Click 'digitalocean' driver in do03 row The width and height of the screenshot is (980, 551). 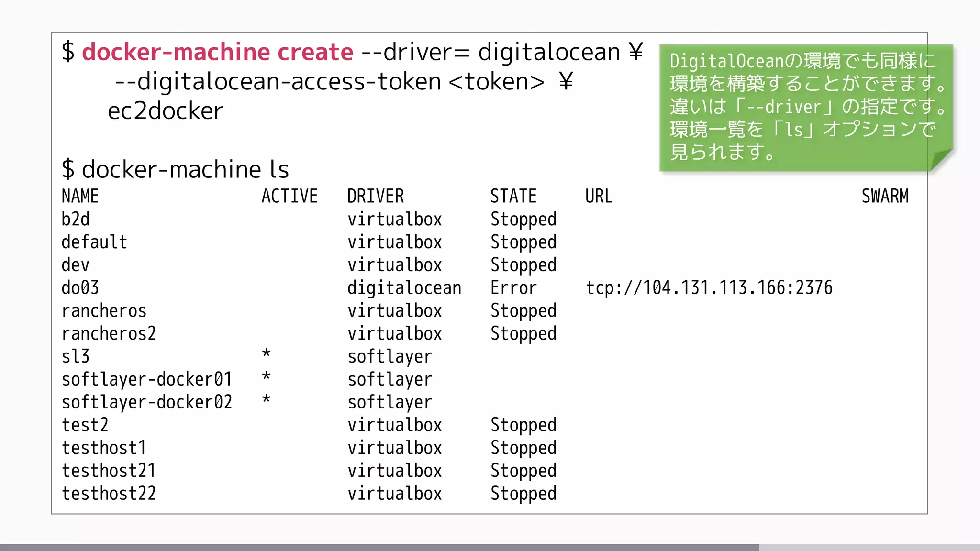404,288
